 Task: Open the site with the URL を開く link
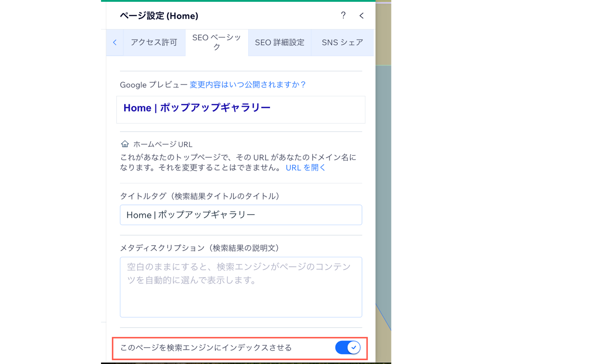[305, 167]
